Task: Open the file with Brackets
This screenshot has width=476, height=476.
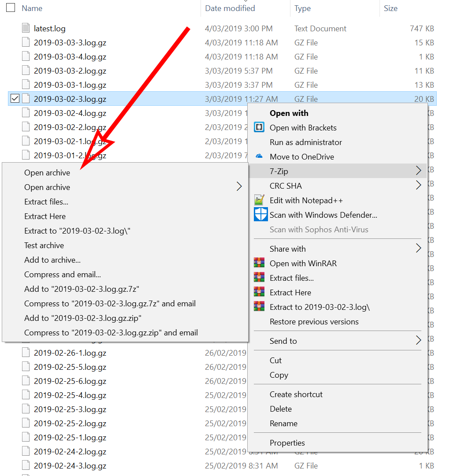Action: pos(303,127)
